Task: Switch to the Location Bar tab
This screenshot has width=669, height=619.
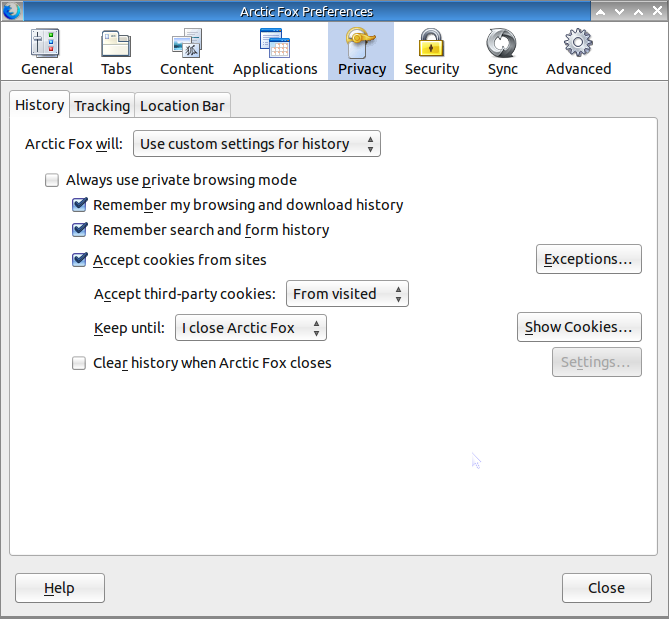Action: [182, 106]
